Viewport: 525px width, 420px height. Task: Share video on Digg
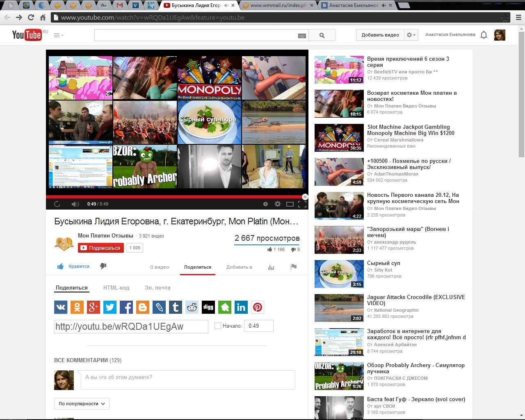click(x=208, y=307)
